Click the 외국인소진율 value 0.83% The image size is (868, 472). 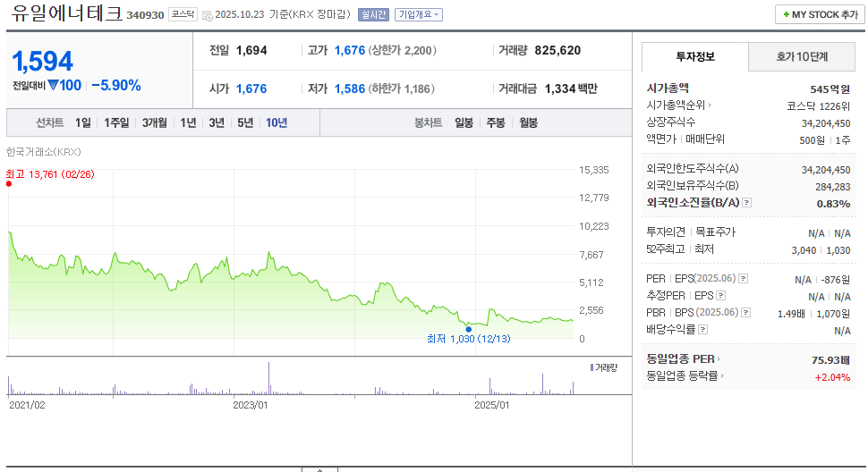[x=833, y=204]
